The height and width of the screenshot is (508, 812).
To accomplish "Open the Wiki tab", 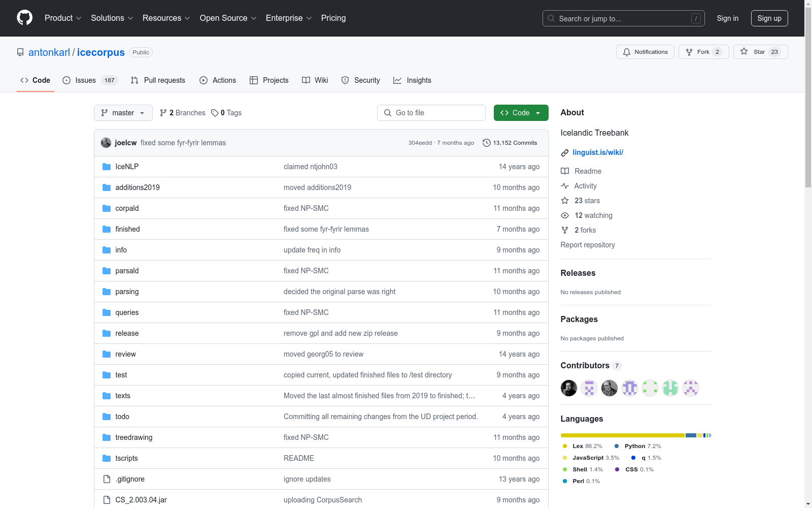I will click(315, 80).
